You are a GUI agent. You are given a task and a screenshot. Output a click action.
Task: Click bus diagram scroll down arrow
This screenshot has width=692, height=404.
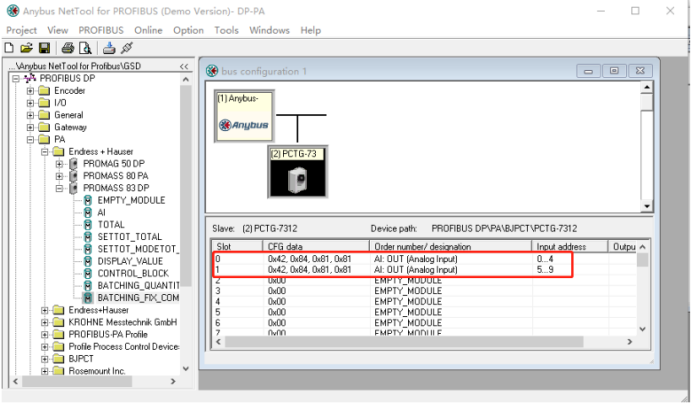(647, 206)
